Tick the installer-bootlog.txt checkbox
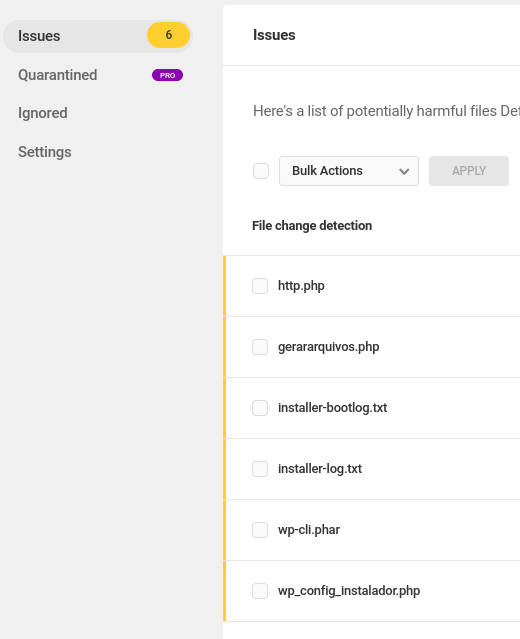This screenshot has height=639, width=520. click(x=260, y=408)
